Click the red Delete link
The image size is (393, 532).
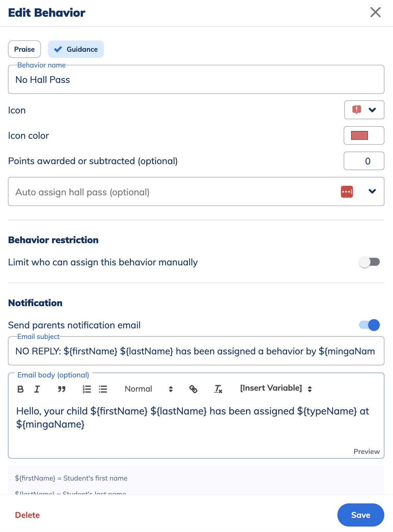coord(27,515)
